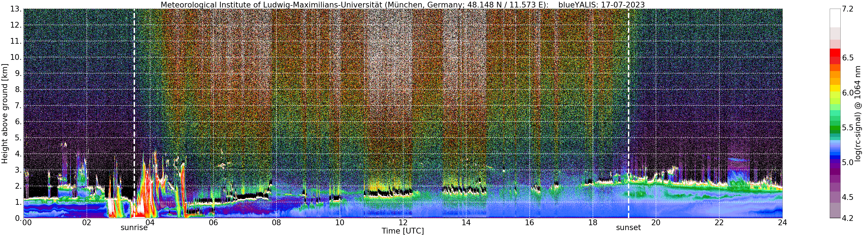Click the '14' time tick label
The image size is (868, 237).
(466, 223)
